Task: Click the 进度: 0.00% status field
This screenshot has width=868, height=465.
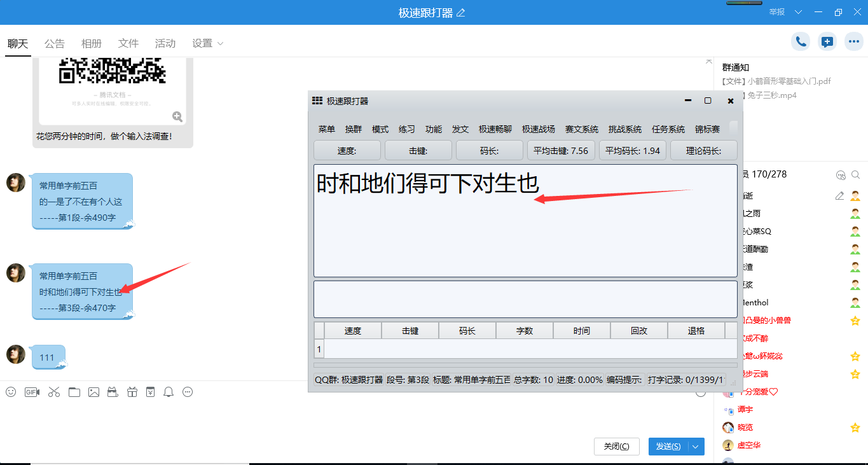Action: click(580, 380)
